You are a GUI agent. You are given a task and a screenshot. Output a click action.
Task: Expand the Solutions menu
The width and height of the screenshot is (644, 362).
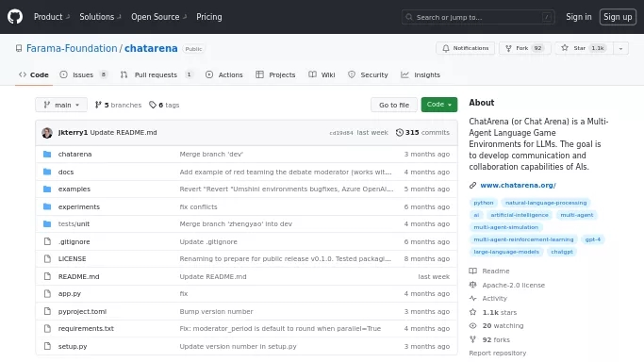pos(100,17)
